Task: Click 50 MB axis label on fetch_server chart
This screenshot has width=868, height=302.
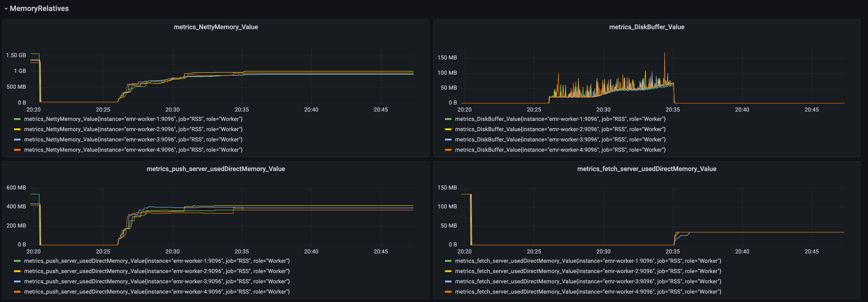Action: [449, 226]
